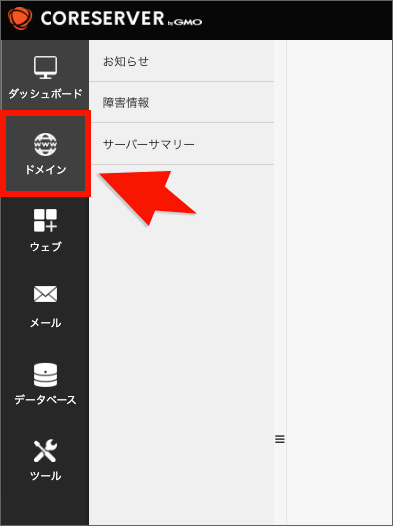This screenshot has height=526, width=393.
Task: Select the データベース label in sidebar
Action: point(45,400)
